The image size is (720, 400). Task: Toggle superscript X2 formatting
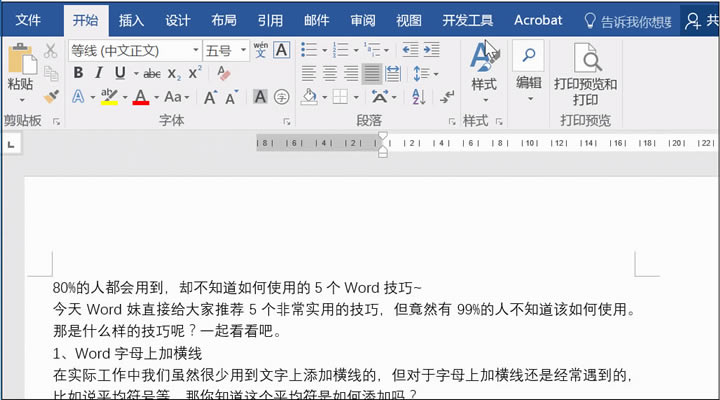195,72
